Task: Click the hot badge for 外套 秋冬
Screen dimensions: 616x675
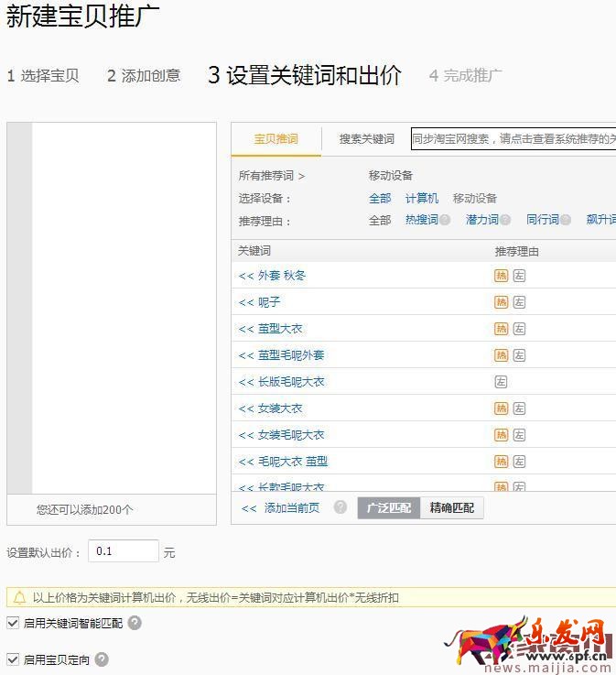Action: coord(502,276)
